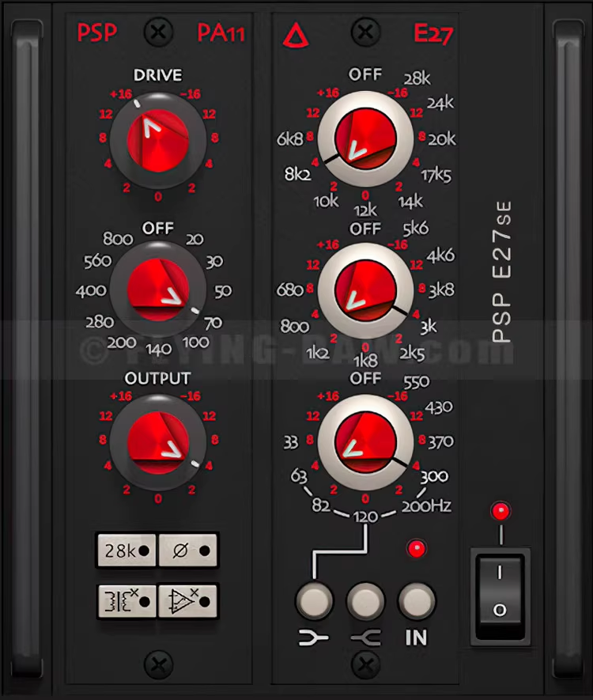Set mid band frequency to 680
The width and height of the screenshot is (593, 700).
click(289, 290)
